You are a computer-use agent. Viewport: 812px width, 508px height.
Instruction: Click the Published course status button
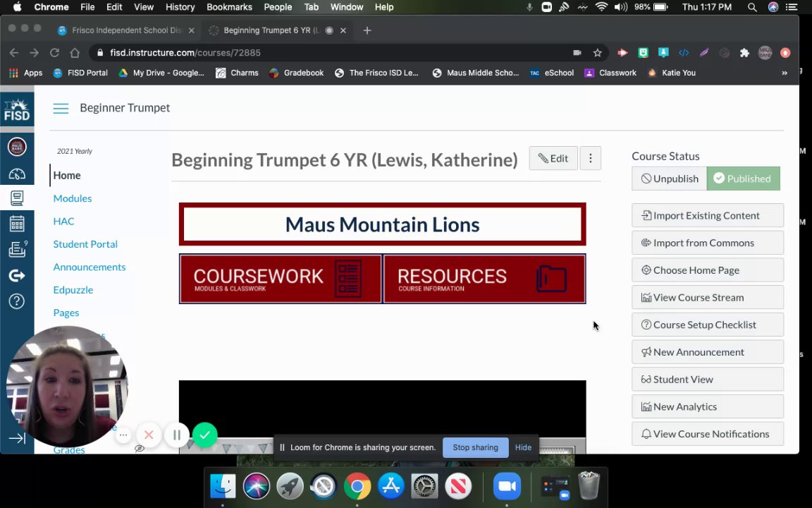tap(743, 179)
